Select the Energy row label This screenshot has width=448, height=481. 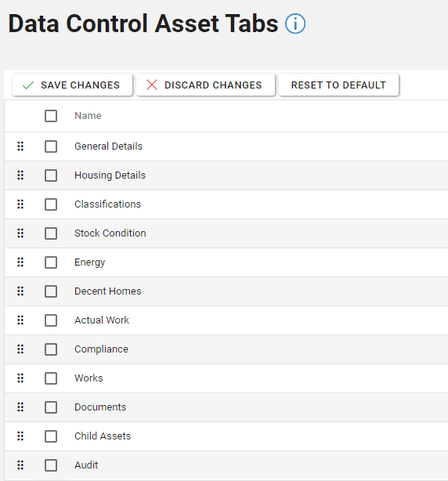(89, 262)
